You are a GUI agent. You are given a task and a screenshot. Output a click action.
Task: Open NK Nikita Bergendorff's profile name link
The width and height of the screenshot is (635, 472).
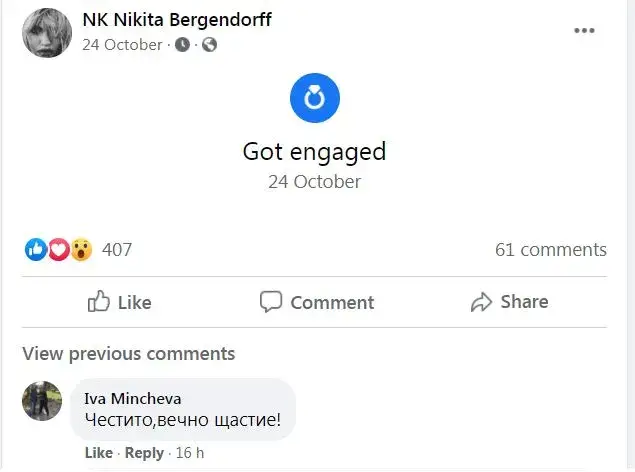pyautogui.click(x=190, y=20)
